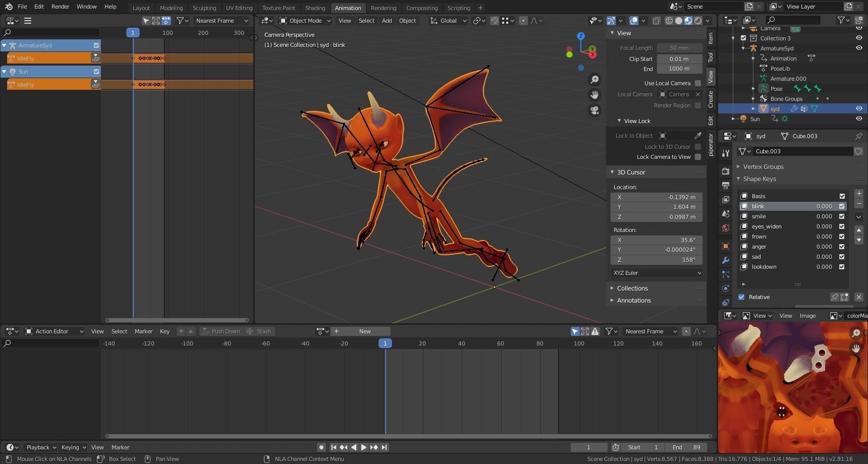Image resolution: width=868 pixels, height=464 pixels.
Task: Open the Item sidebar tab
Action: pyautogui.click(x=711, y=38)
